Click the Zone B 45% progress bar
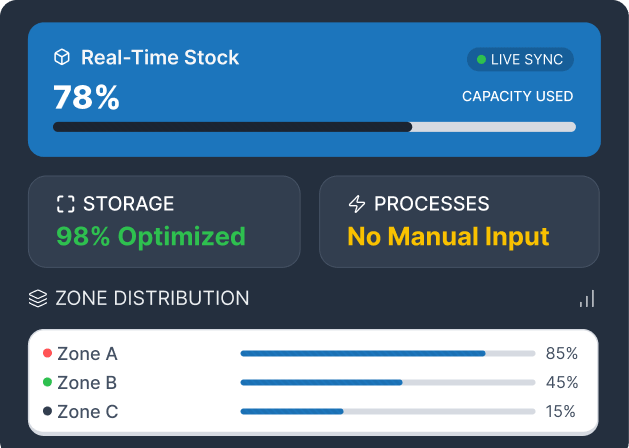Screen dimensions: 629x448 point(388,383)
